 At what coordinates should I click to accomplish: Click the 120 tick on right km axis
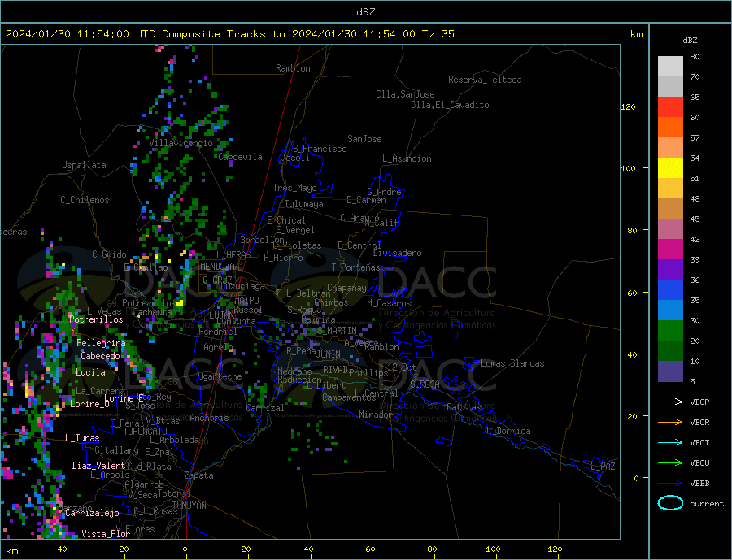(x=628, y=106)
